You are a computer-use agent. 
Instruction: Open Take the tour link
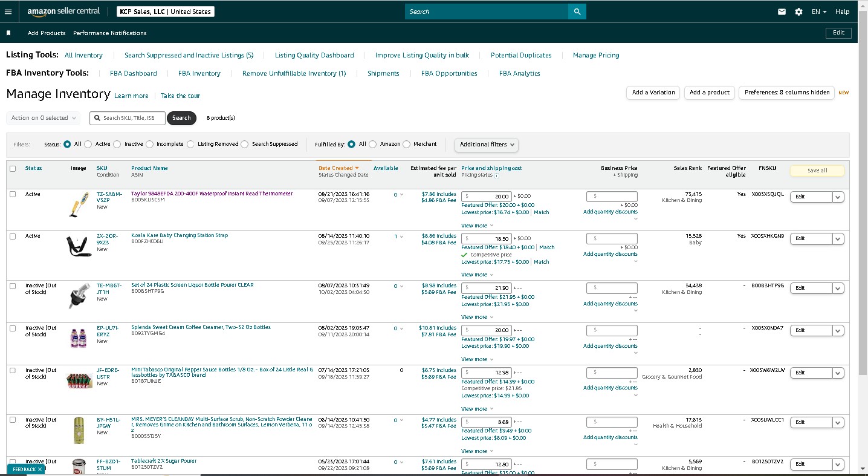point(180,96)
